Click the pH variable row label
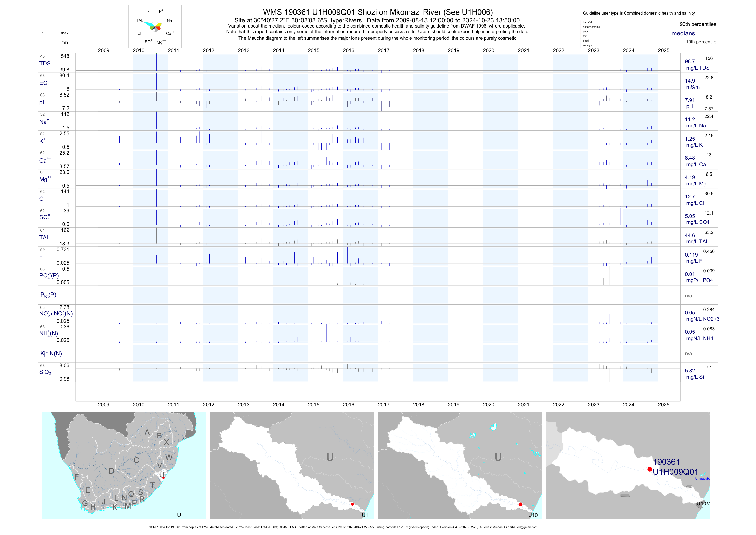 coord(43,102)
